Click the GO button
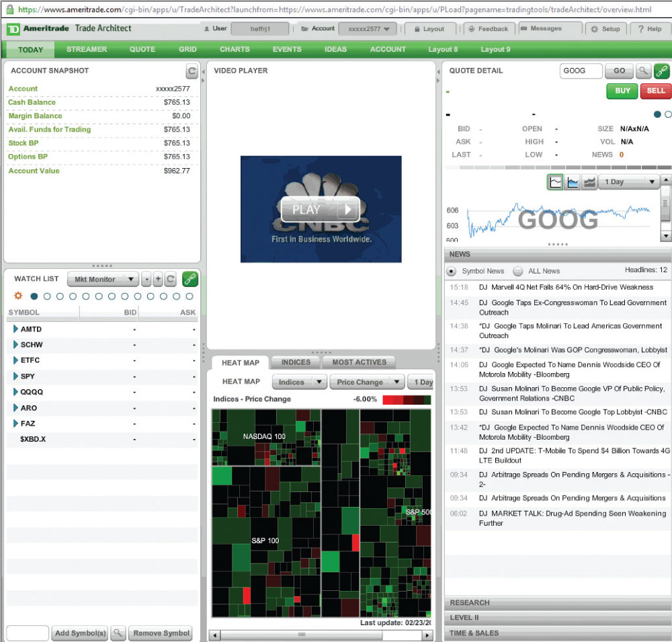This screenshot has height=642, width=672. 619,71
